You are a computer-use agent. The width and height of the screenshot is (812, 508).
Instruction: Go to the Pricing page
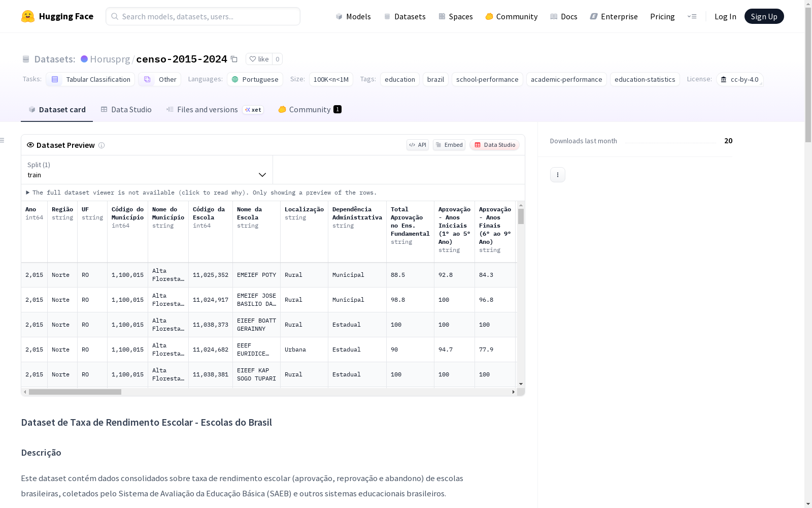pos(662,16)
